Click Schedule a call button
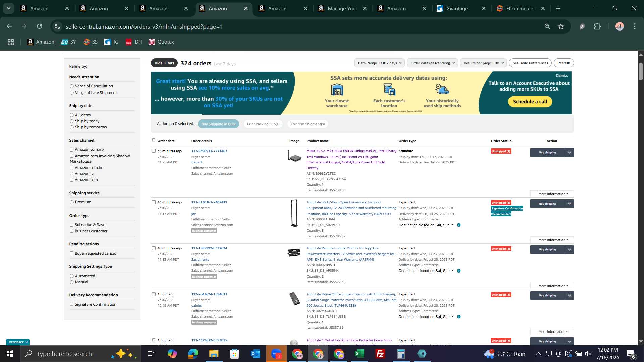The image size is (644, 362). pos(530,102)
